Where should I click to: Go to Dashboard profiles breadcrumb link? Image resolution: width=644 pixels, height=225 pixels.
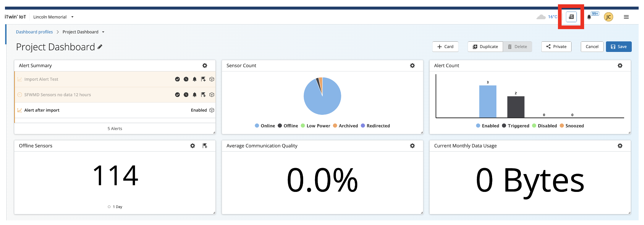34,32
